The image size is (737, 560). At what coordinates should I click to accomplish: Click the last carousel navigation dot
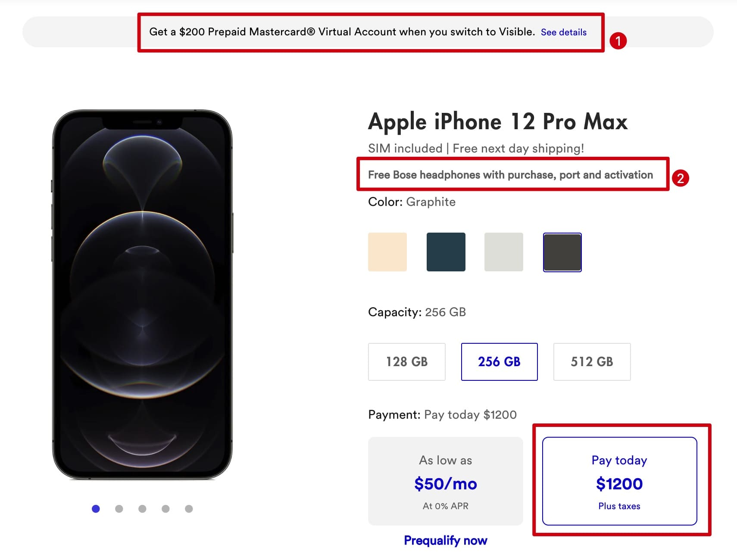coord(189,508)
